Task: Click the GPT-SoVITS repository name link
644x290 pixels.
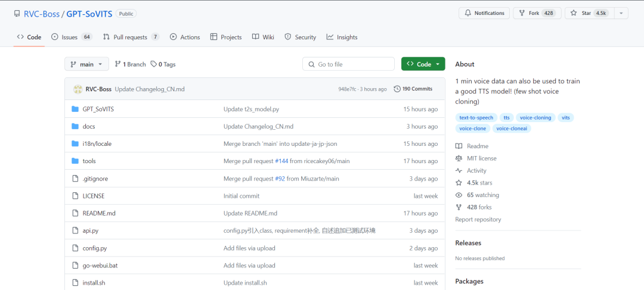Action: (89, 14)
